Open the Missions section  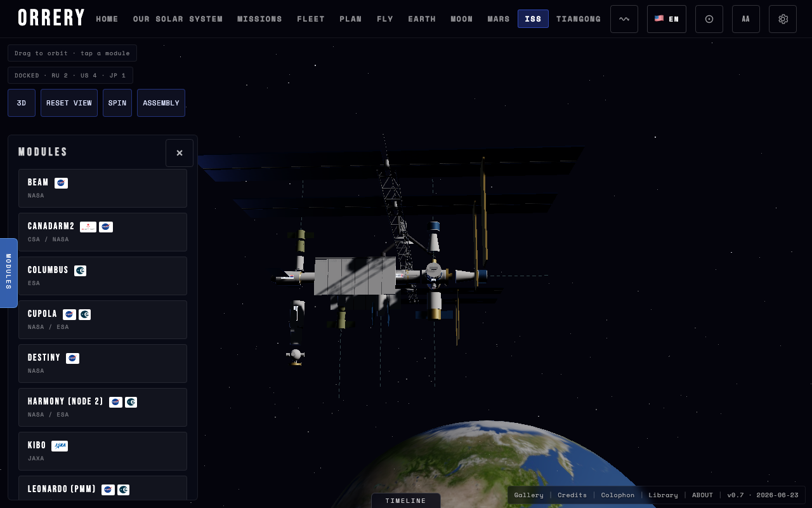click(x=259, y=19)
